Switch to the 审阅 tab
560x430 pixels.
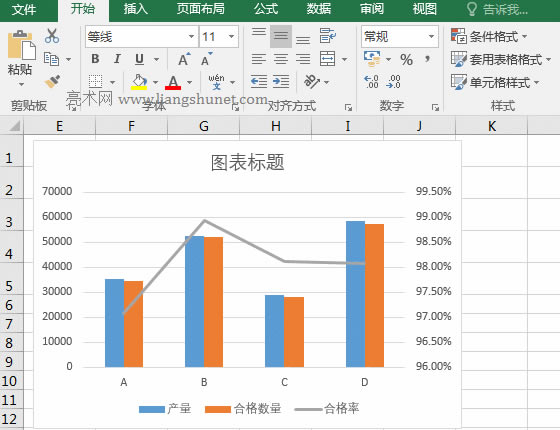click(371, 9)
